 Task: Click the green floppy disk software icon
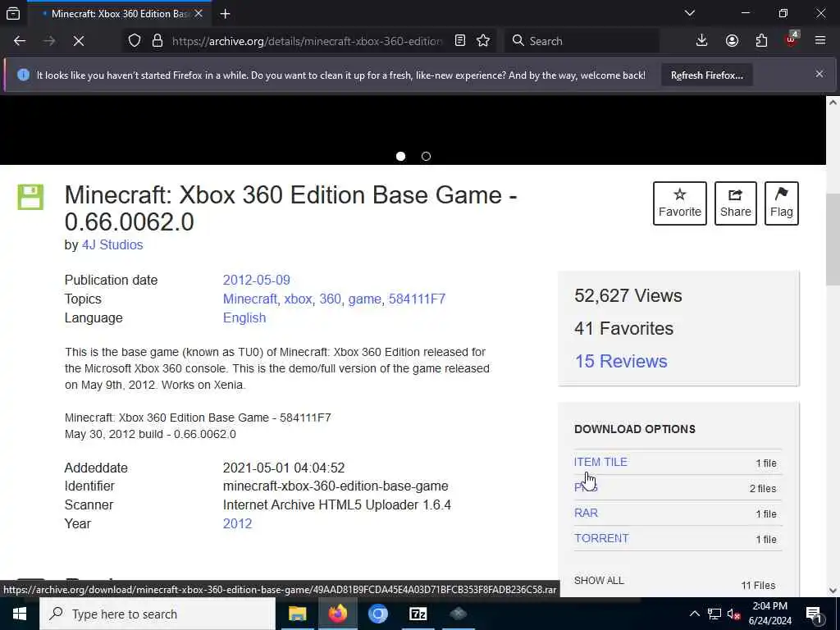click(x=30, y=197)
